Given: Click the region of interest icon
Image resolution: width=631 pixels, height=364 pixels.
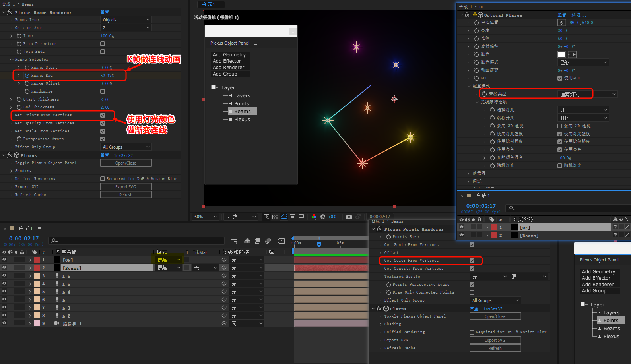Looking at the screenshot, I should [x=293, y=217].
